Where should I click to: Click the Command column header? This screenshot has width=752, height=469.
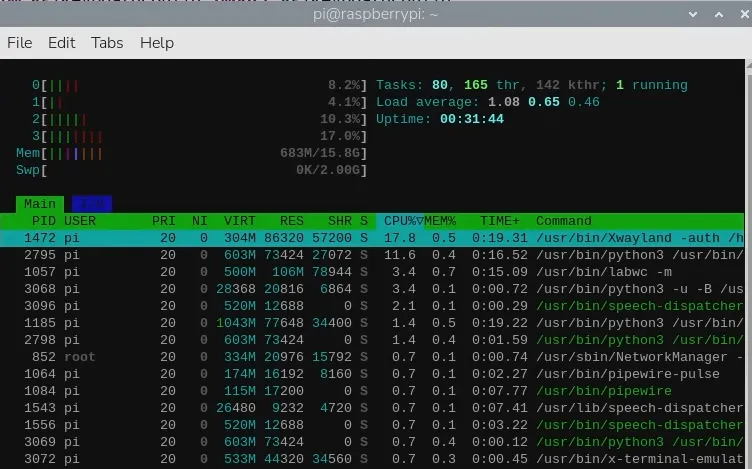click(564, 221)
